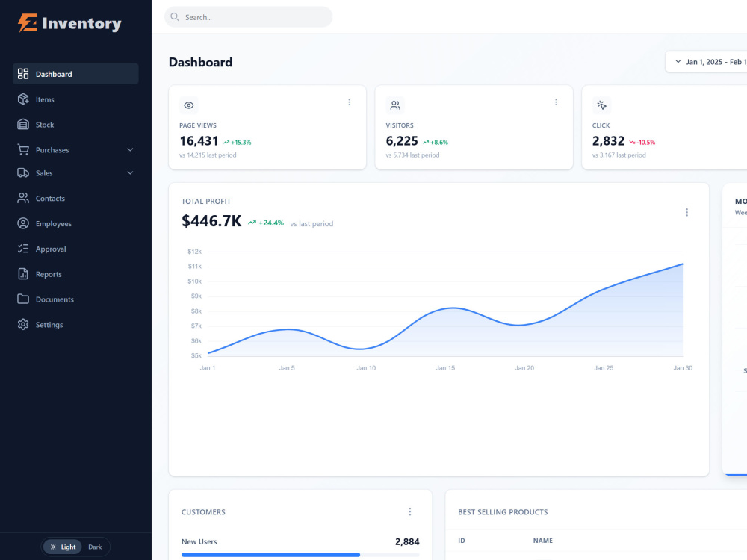This screenshot has width=747, height=560.
Task: Open Total Profit chart options menu
Action: coord(686,212)
